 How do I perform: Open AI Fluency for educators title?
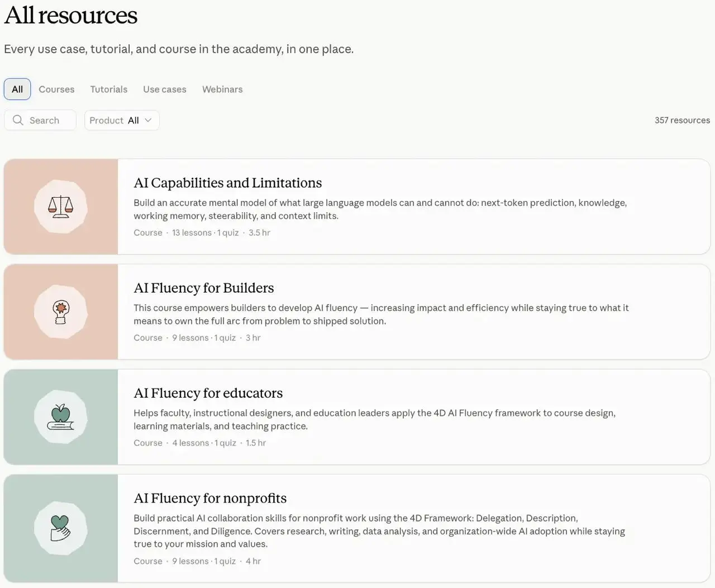tap(208, 393)
